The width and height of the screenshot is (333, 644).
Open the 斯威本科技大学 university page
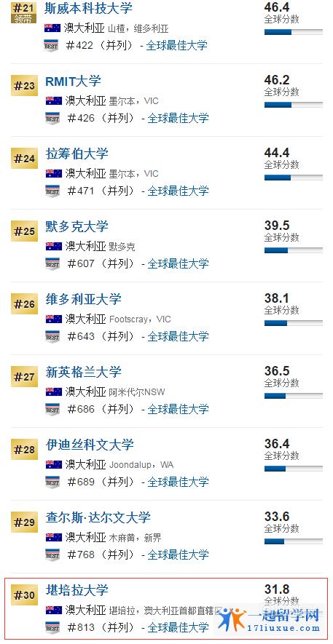(x=88, y=8)
